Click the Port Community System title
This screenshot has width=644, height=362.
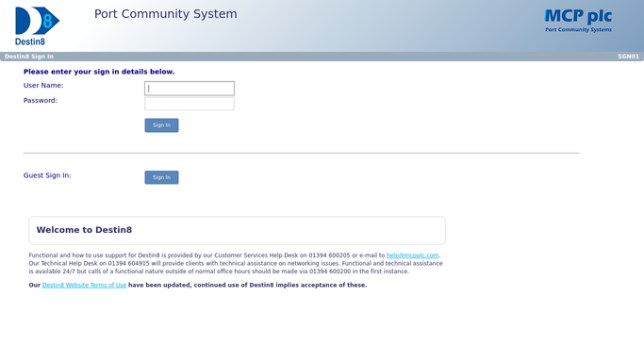(166, 14)
